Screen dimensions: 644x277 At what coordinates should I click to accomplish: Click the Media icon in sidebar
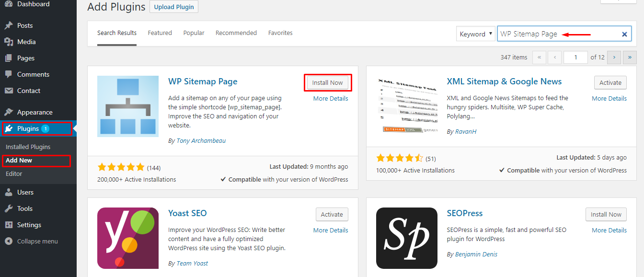[x=9, y=42]
